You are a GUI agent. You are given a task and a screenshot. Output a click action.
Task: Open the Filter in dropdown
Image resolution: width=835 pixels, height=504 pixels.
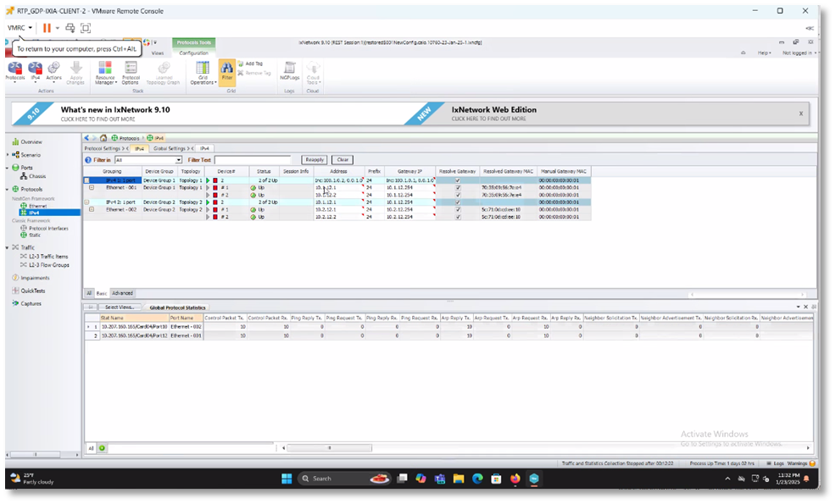(x=178, y=159)
